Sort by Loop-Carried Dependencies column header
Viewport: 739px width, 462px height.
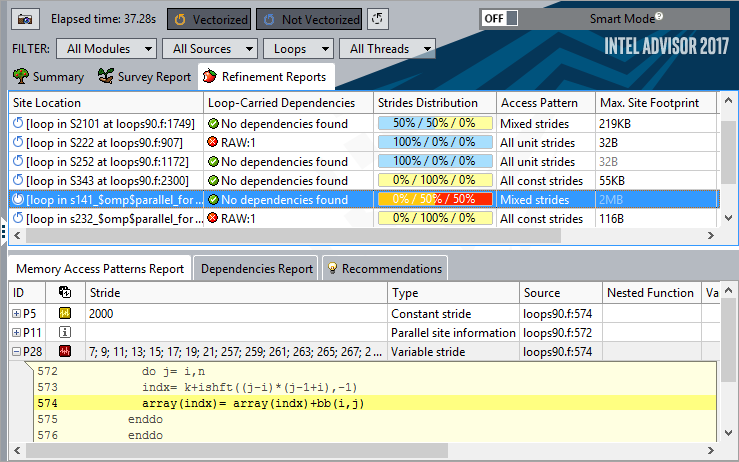[x=288, y=103]
